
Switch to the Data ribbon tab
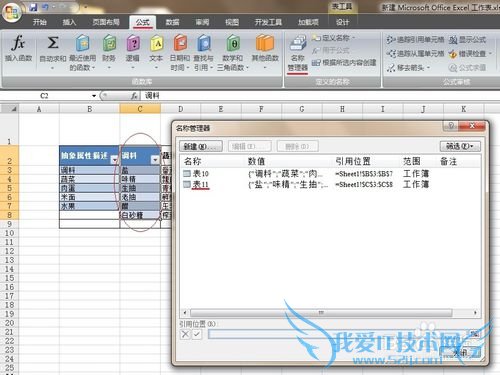[172, 22]
